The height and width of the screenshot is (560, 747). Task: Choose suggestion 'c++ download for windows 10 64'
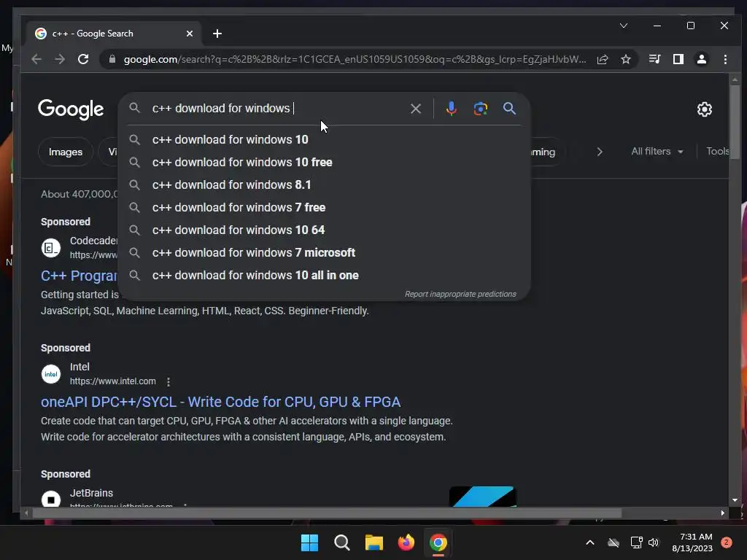[324, 230]
